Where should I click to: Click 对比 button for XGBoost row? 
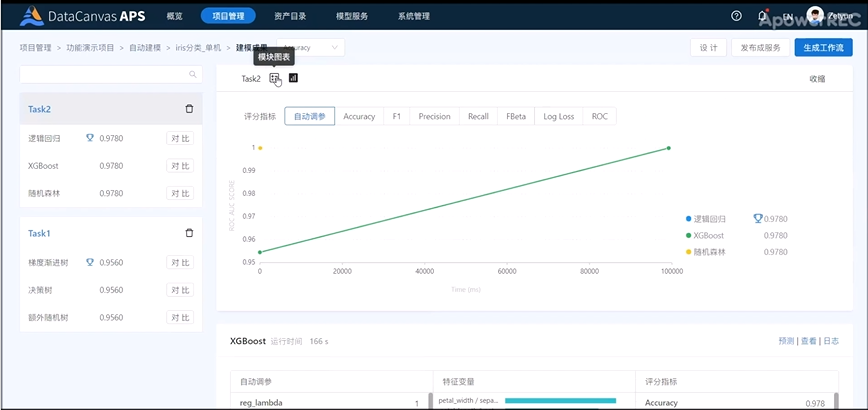tap(180, 166)
